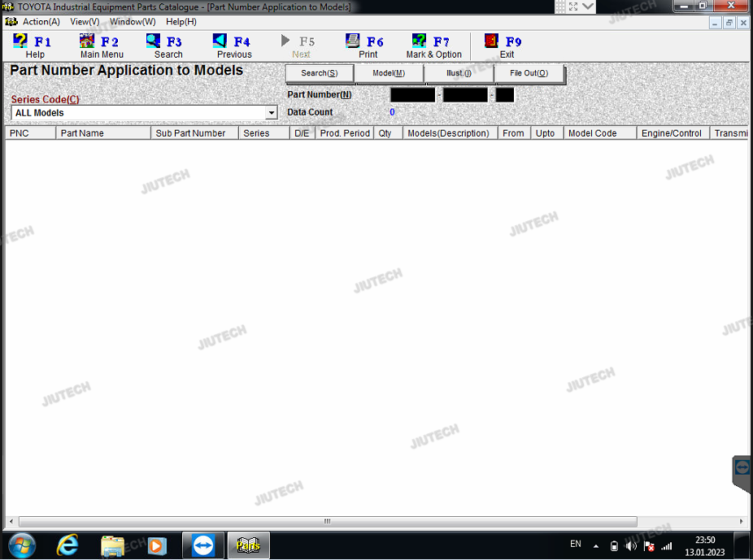Click the horizontal scrollbar thumb

tap(328, 521)
